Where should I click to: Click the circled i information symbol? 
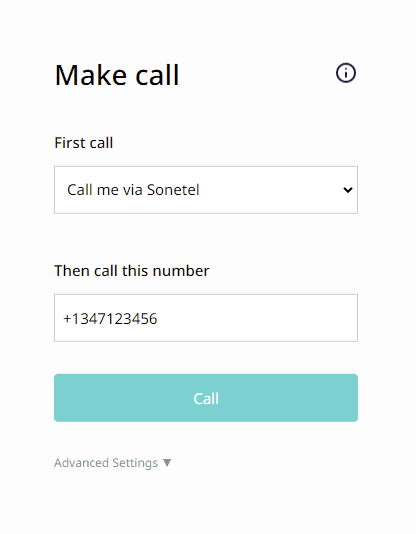[x=346, y=73]
